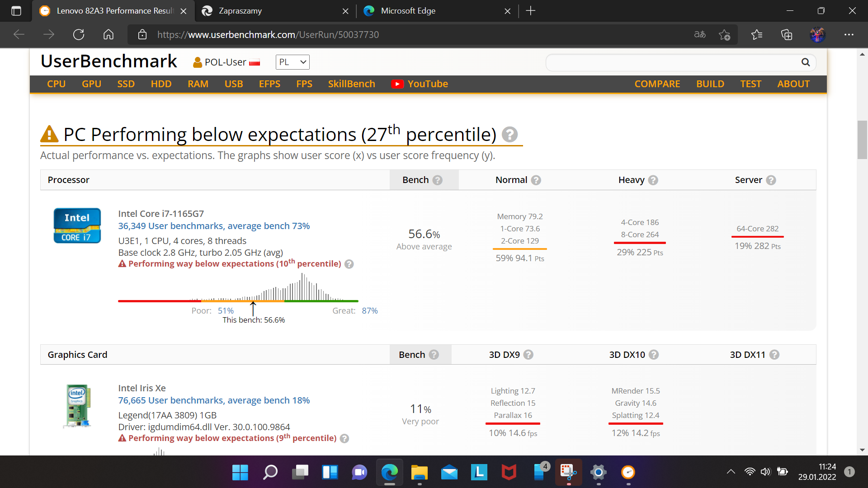868x488 pixels.
Task: Open the SSD menu item
Action: (126, 84)
